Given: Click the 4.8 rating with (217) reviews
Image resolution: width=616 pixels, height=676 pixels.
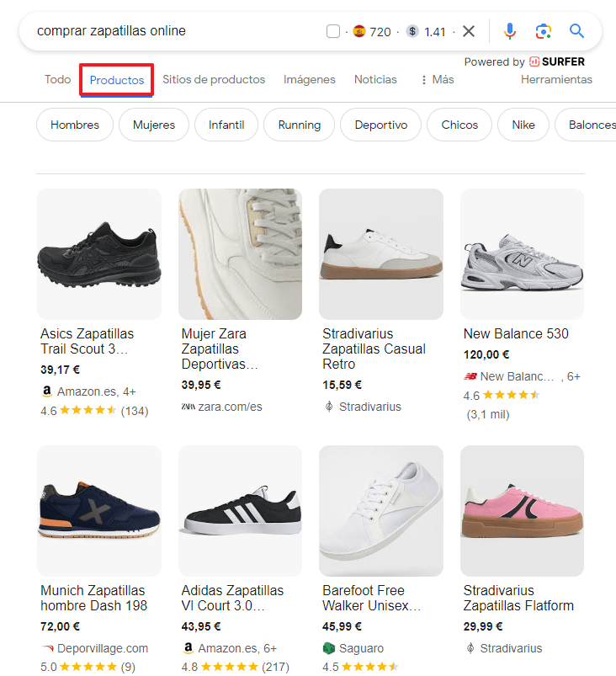Looking at the screenshot, I should click(x=236, y=667).
